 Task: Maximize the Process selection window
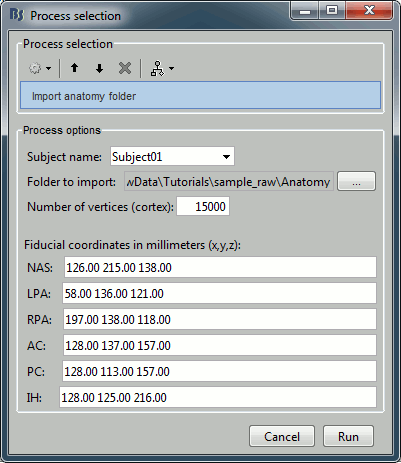coord(332,11)
